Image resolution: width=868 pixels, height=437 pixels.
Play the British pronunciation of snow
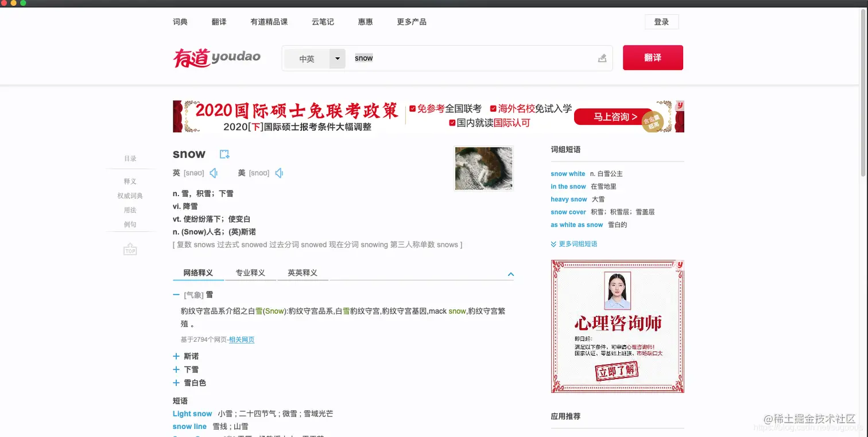[x=213, y=173]
